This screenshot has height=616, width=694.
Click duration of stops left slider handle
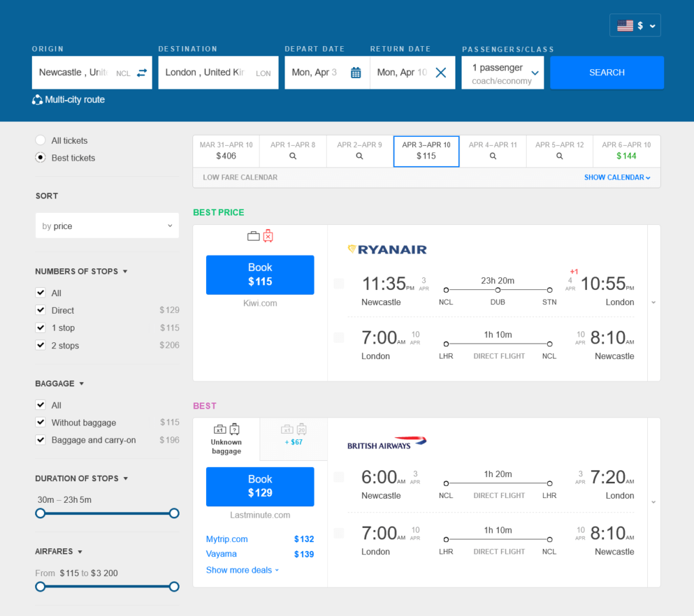[40, 514]
